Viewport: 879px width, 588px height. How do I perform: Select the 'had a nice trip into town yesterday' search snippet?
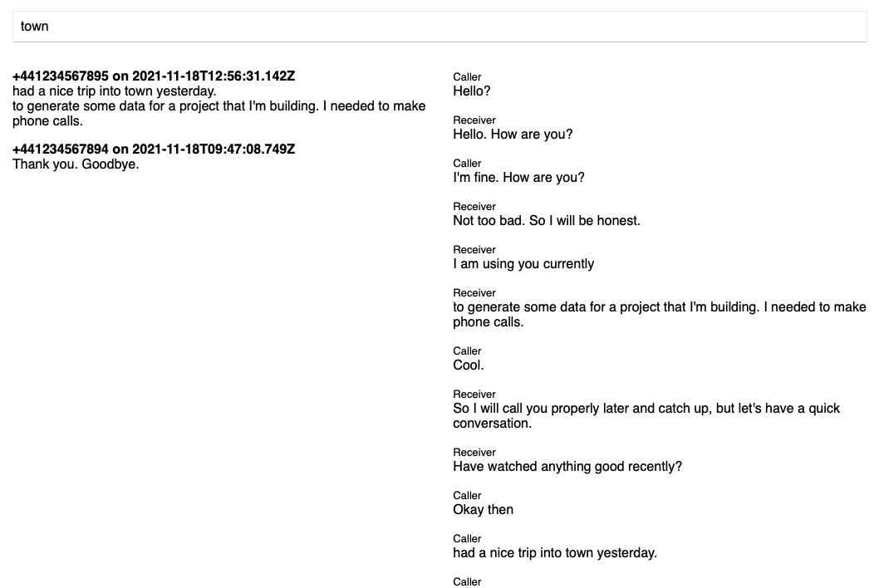point(115,91)
